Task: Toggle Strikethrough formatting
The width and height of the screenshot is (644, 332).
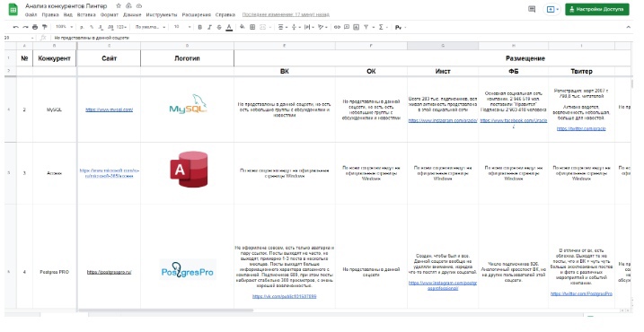Action: pyautogui.click(x=219, y=27)
